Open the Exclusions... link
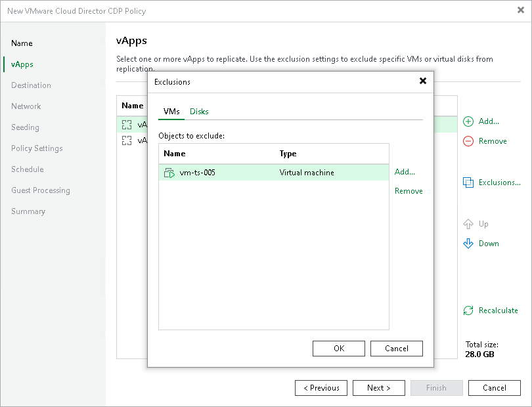Screen dimensions: 532x407 pyautogui.click(x=499, y=182)
